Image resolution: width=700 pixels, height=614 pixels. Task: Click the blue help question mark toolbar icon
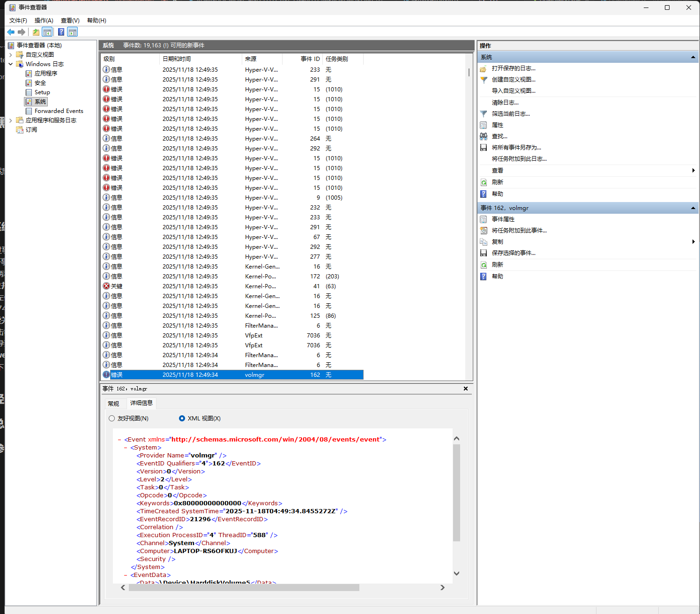(x=61, y=32)
